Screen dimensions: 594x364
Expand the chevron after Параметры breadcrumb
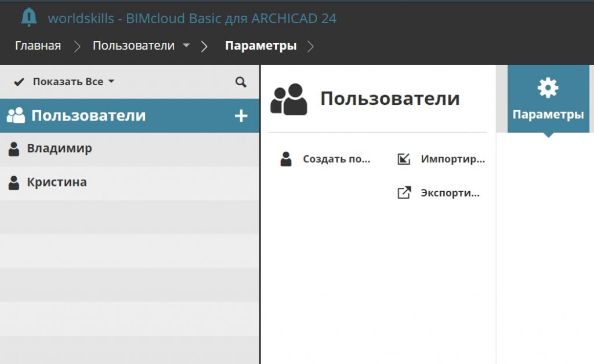pos(310,46)
